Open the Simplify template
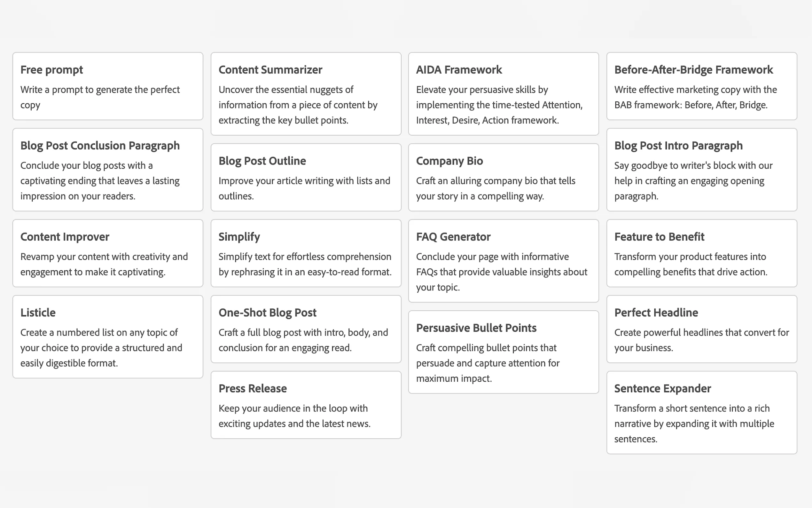812x508 pixels. pyautogui.click(x=306, y=253)
